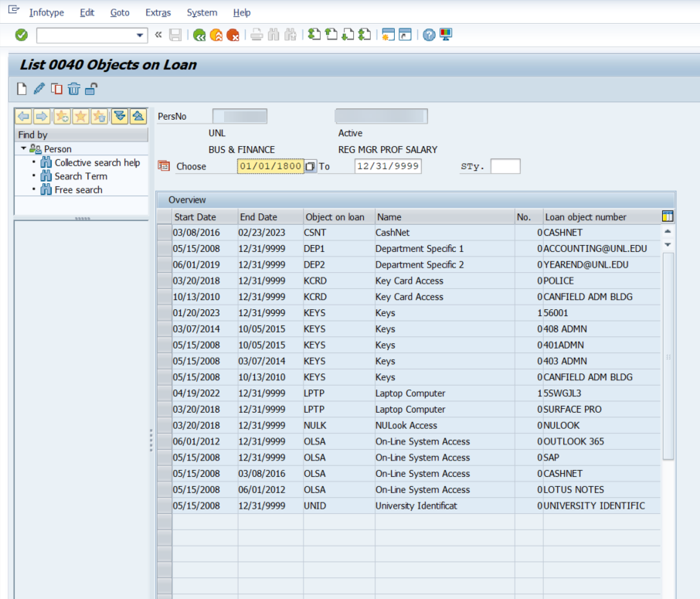Viewport: 700px width, 599px height.
Task: Click the End Date column header
Action: tap(270, 217)
